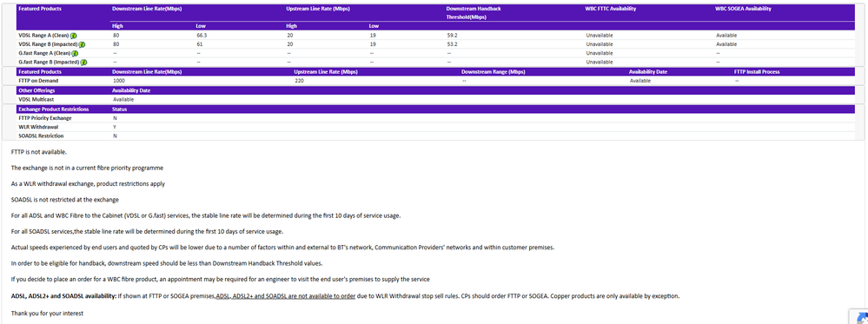Select the 'WLR Withdrawal' row label
This screenshot has width=868, height=324.
tap(38, 127)
